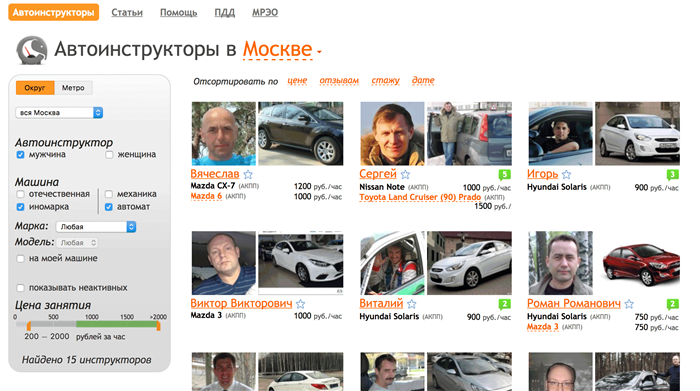This screenshot has width=700, height=391.
Task: Open the вся Москва district dropdown
Action: pos(59,112)
